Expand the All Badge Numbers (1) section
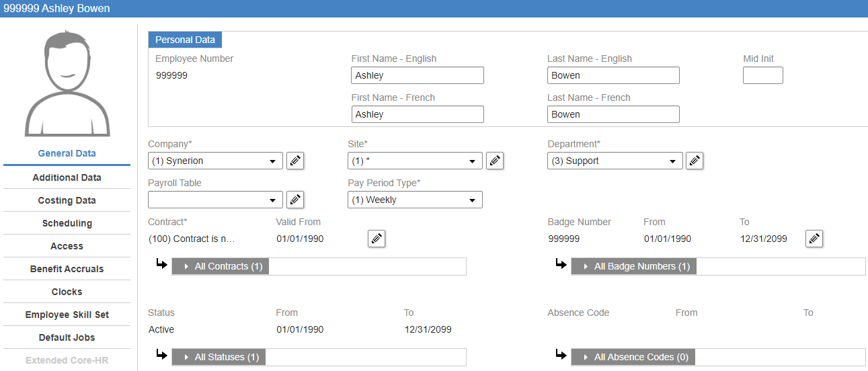The height and width of the screenshot is (371, 868). 634,267
